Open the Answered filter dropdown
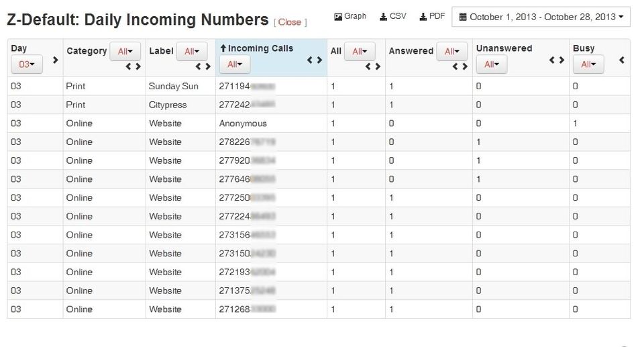 point(451,52)
